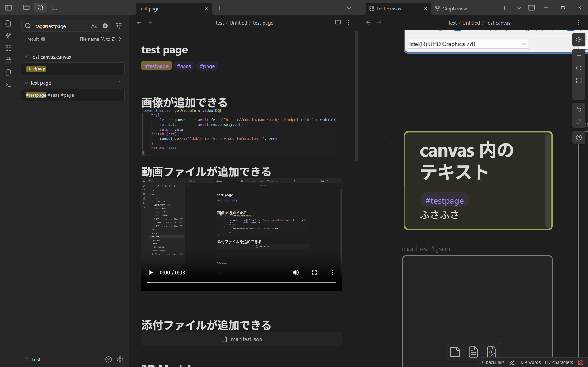Zoom out on the canvas

tap(579, 93)
